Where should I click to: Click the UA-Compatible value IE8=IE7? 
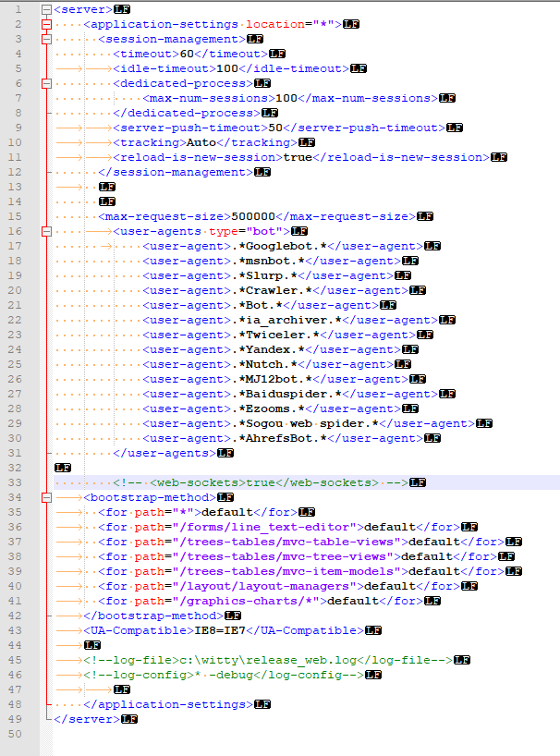pos(220,630)
